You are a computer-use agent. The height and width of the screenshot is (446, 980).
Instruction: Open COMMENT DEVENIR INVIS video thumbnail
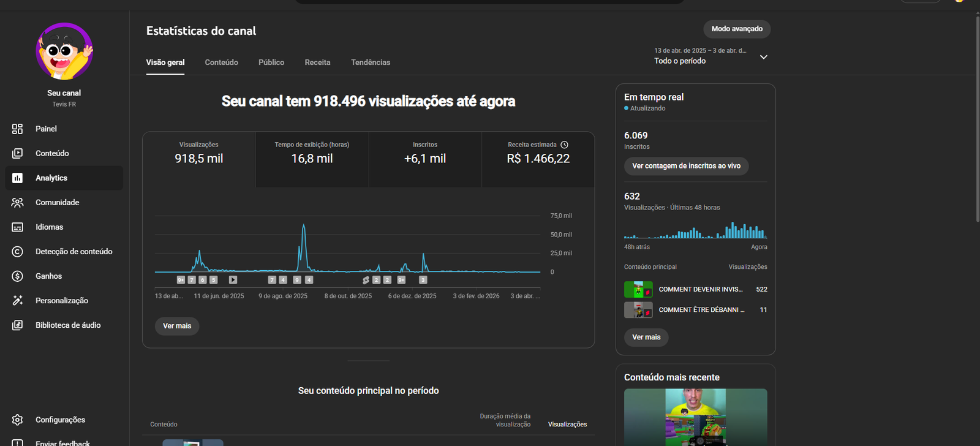click(638, 289)
